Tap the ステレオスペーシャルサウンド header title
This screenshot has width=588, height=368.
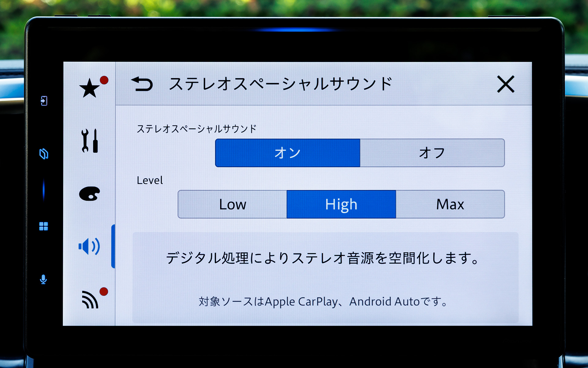coord(280,84)
